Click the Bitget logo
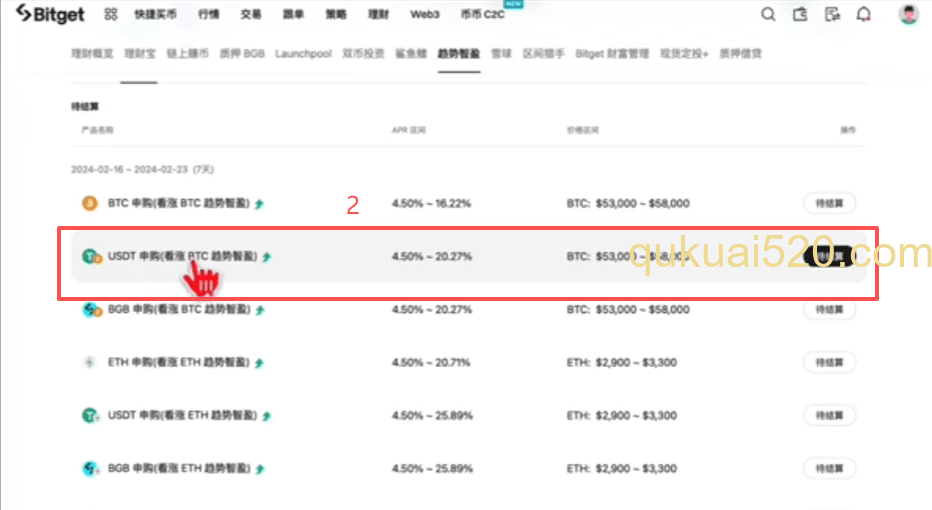The image size is (932, 510). point(50,14)
